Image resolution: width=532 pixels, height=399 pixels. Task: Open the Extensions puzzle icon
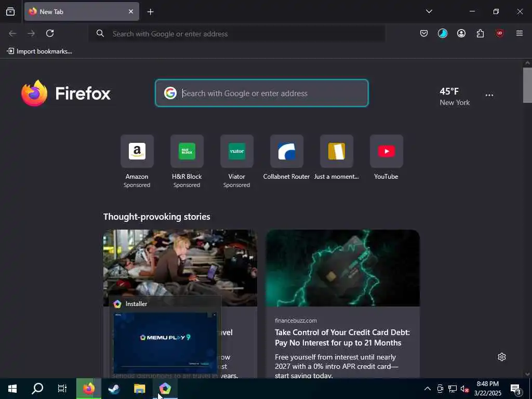tap(480, 33)
